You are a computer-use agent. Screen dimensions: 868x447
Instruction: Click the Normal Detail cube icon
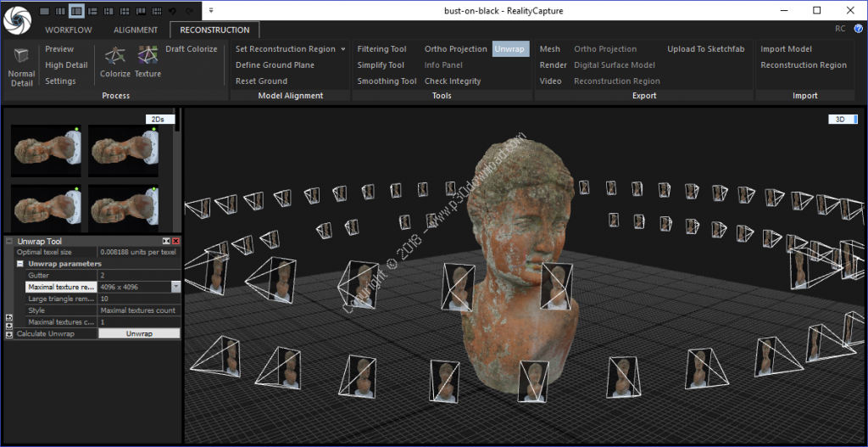[21, 56]
